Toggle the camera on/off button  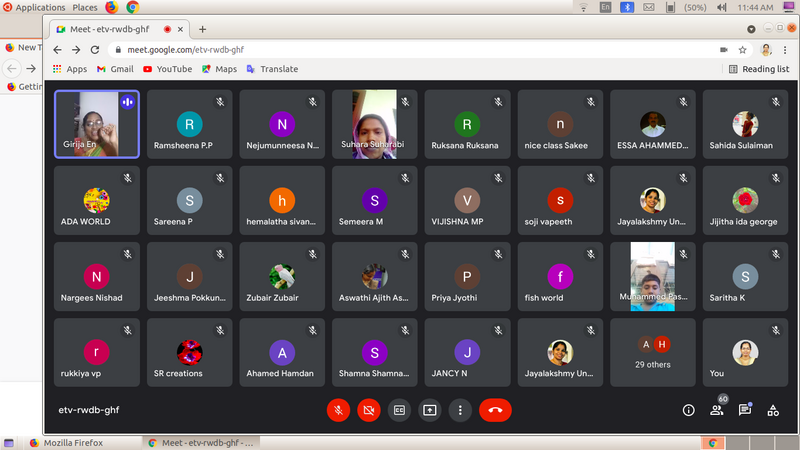(369, 410)
